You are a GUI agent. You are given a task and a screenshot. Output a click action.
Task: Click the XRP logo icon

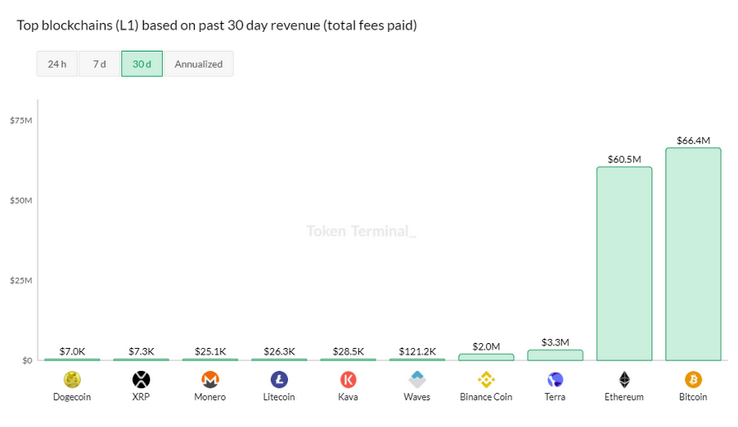[x=141, y=380]
